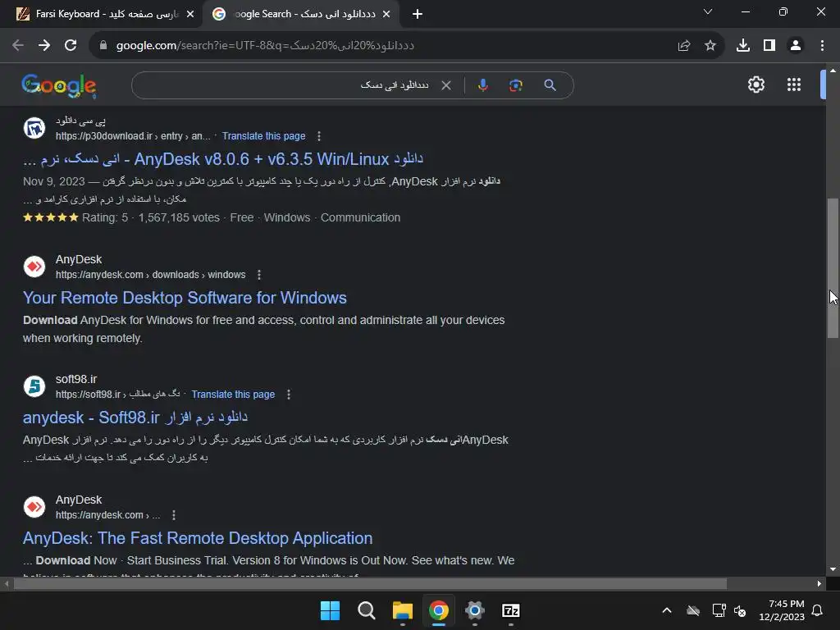
Task: Click AnyDesk favicon beside downloads windows result
Action: pyautogui.click(x=34, y=267)
